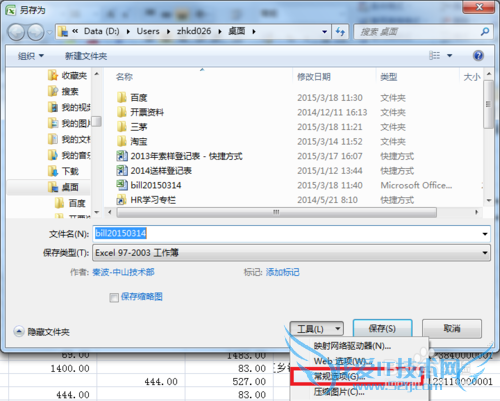Click 2014送样登记表 shortcut icon
The image size is (500, 401).
point(122,171)
